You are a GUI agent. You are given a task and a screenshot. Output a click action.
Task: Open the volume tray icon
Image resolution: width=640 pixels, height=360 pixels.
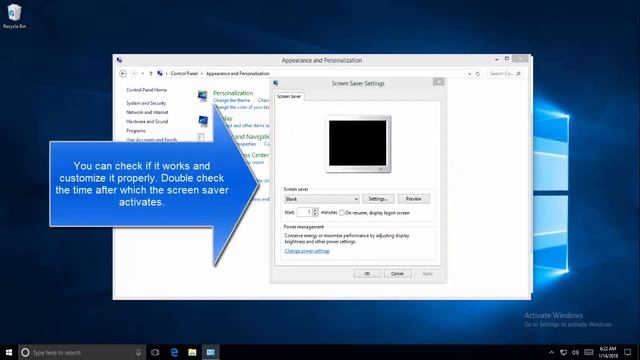point(576,352)
